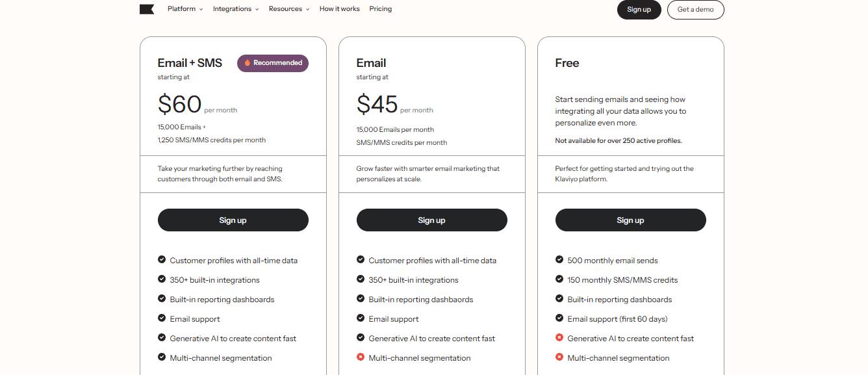Expand the Resources dropdown menu

(x=289, y=9)
